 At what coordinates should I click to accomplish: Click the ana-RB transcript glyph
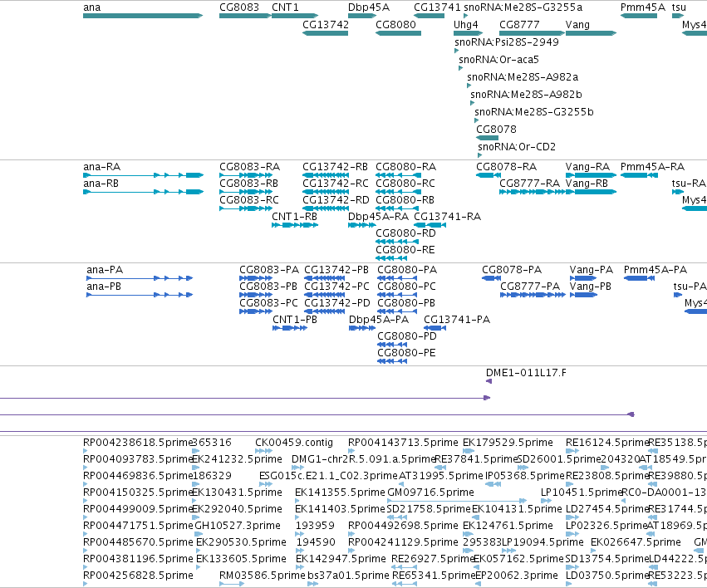[144, 192]
